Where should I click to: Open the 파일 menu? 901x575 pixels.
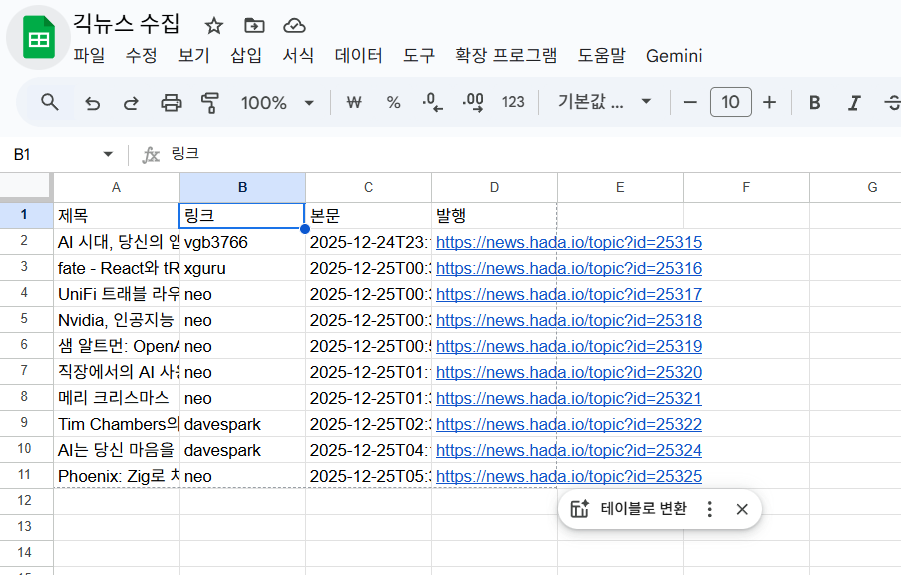[89, 55]
